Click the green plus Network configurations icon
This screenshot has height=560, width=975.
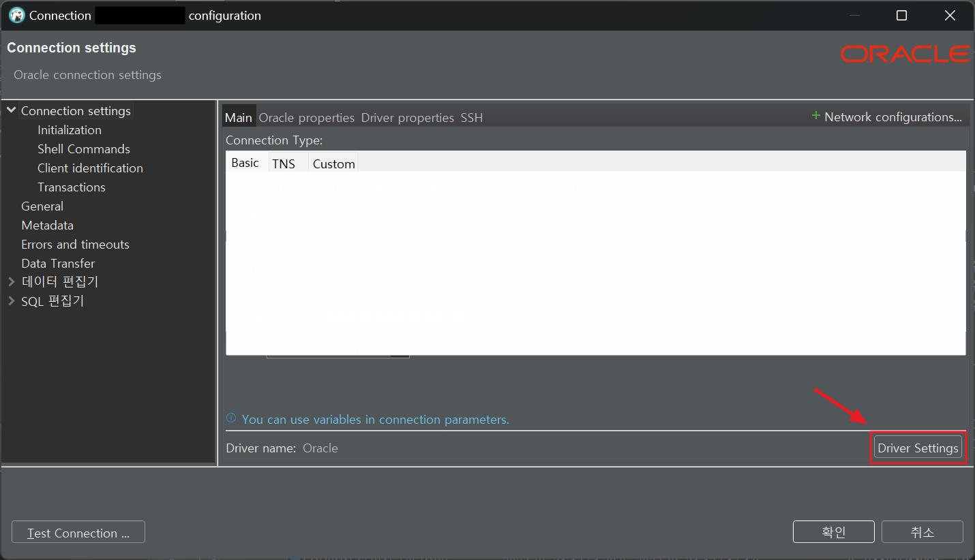point(815,116)
